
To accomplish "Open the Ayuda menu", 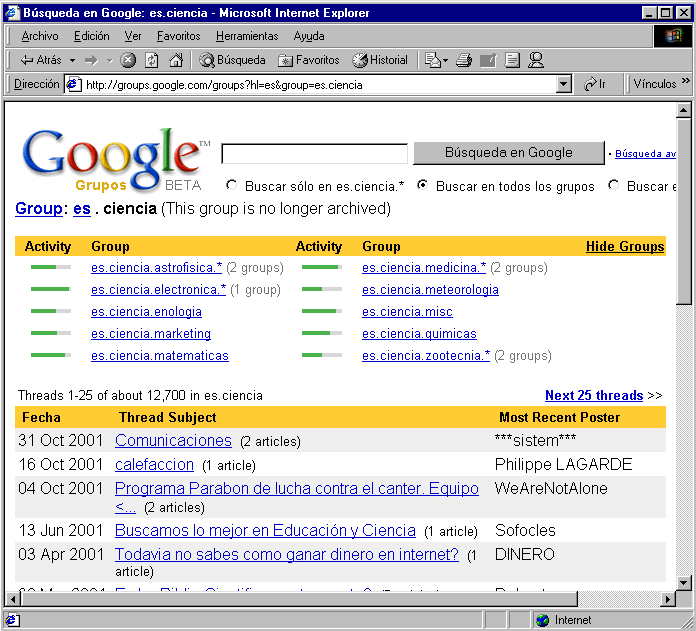I will 308,36.
